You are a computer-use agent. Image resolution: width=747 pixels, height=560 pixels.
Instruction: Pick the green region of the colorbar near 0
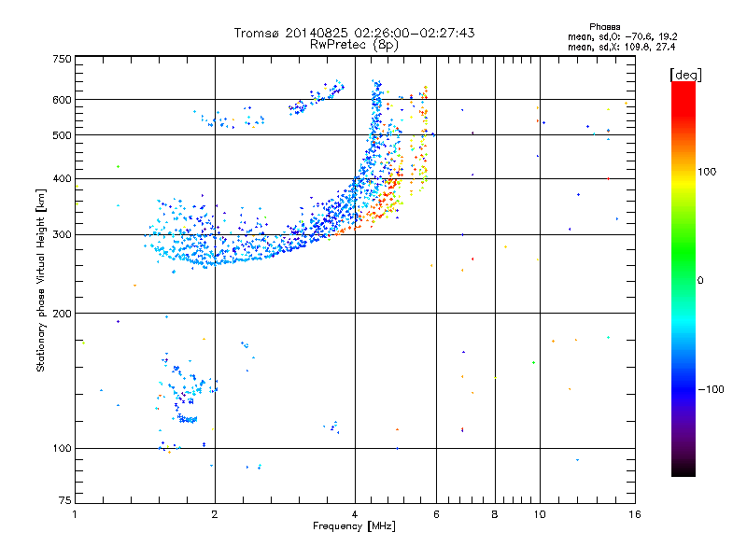coord(684,267)
